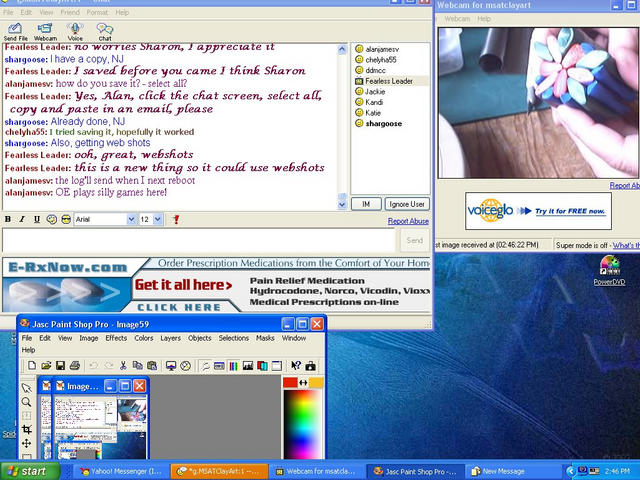Open the Webcam menu in webcam window
Viewport: 640px width, 480px height.
pos(457,19)
